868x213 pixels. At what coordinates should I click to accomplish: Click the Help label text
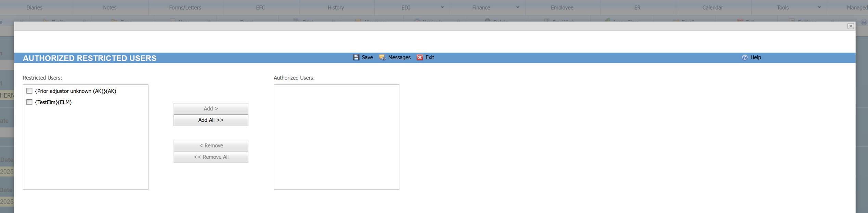point(755,57)
